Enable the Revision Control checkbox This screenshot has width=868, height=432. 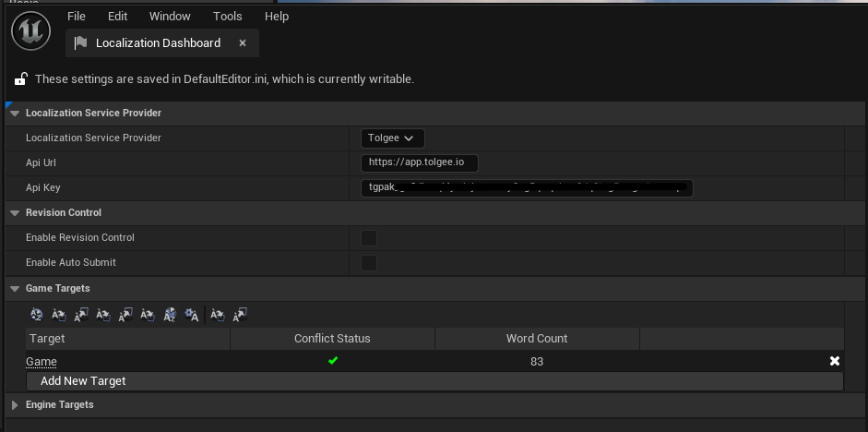tap(369, 238)
